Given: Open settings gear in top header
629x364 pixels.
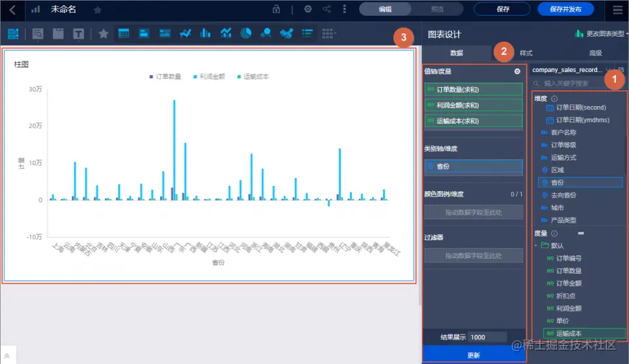Looking at the screenshot, I should click(x=308, y=9).
